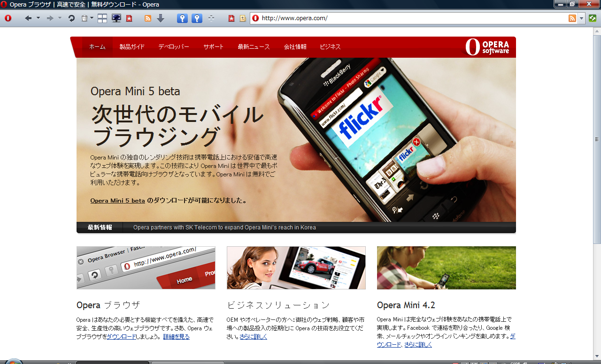Click the dashed lines separator icon

tap(211, 18)
